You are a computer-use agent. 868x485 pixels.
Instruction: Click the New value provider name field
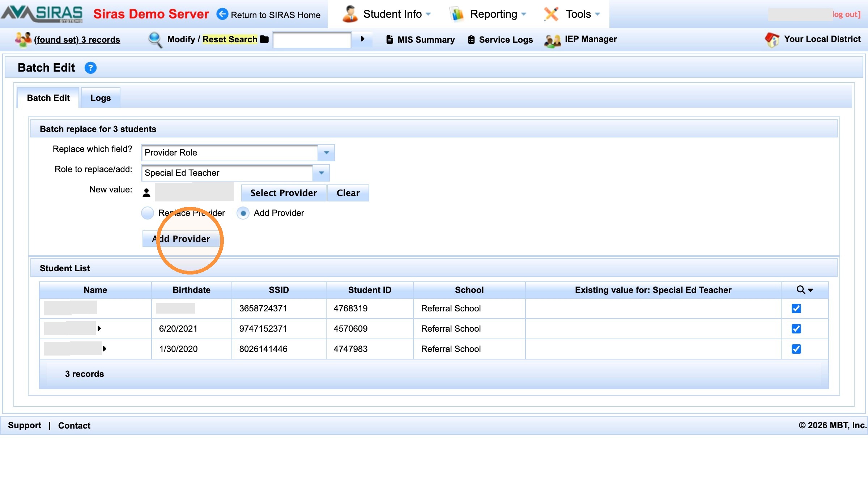click(194, 192)
